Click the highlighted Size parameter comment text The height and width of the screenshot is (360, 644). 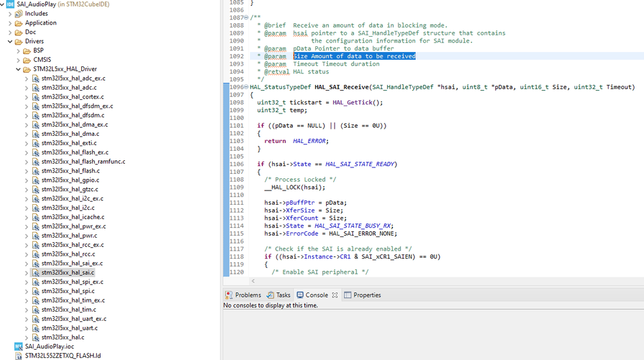355,56
